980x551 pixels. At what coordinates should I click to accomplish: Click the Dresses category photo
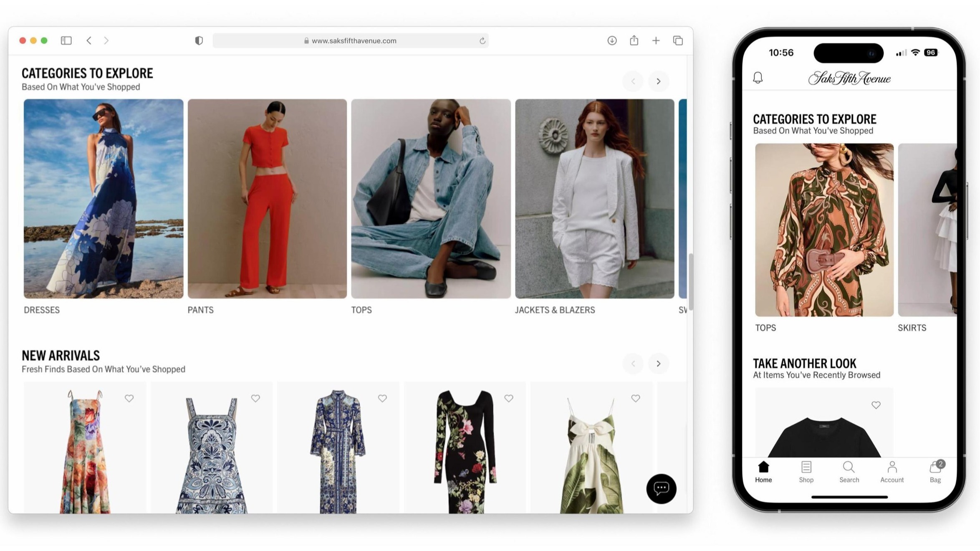click(x=104, y=199)
